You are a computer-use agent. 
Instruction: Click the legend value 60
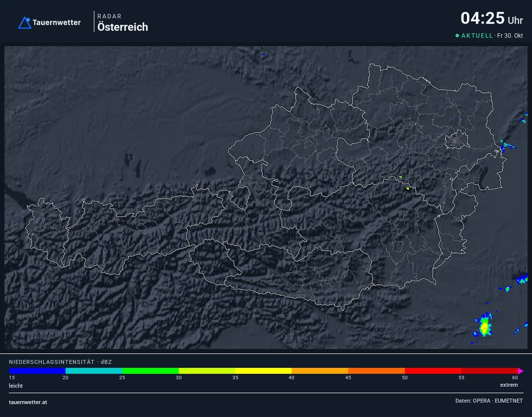[x=515, y=378]
